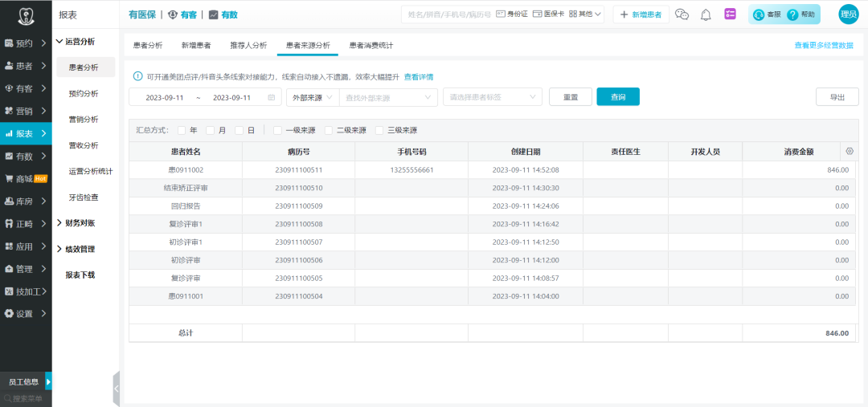Open the sidebar 有客 module
The width and height of the screenshot is (868, 407).
click(26, 88)
